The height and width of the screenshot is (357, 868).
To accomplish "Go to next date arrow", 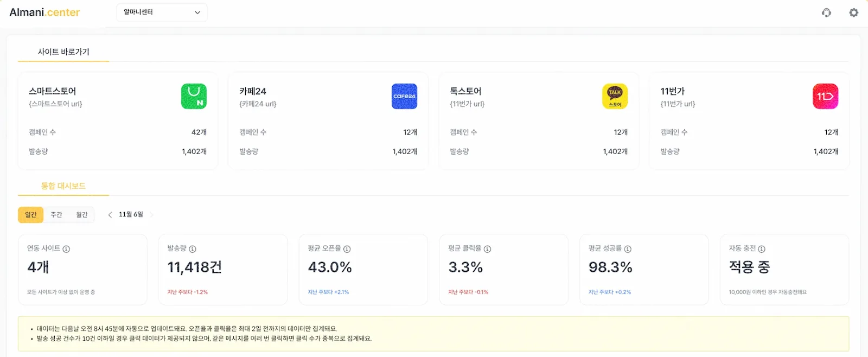I will coord(151,215).
